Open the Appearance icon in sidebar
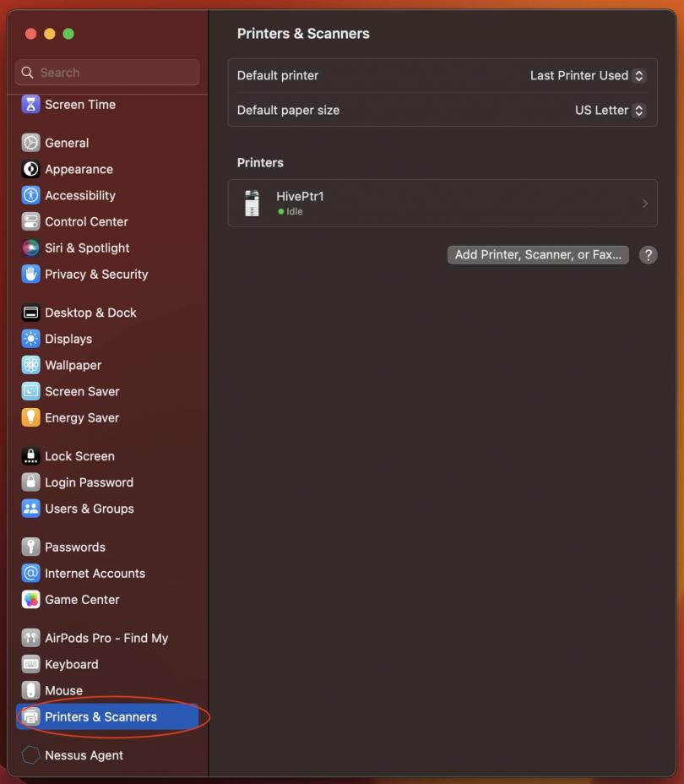 coord(30,169)
